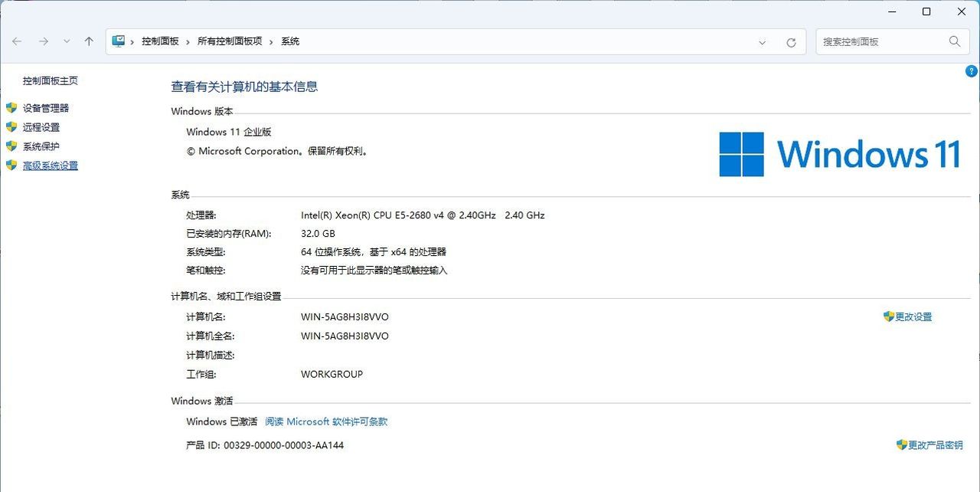Click WORKGROUP value
Viewport: 980px width, 492px height.
(x=332, y=375)
